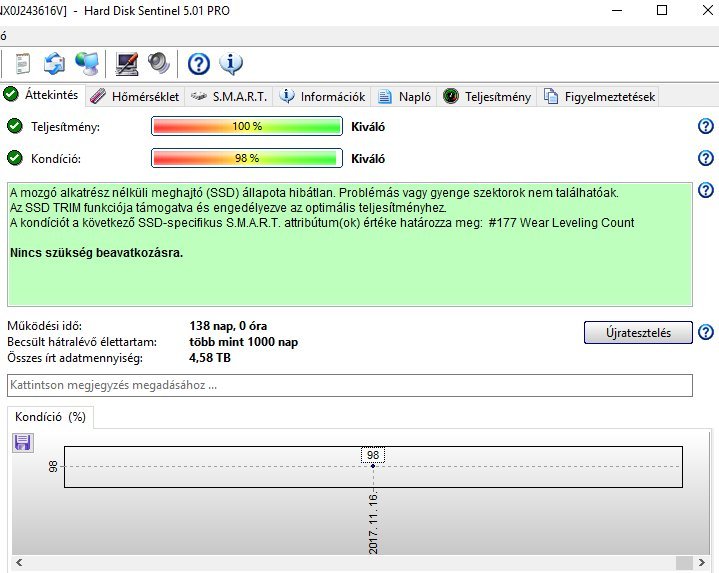Save the Kondíció graph via floppy icon
Viewport: 719px width, 573px height.
tap(22, 443)
